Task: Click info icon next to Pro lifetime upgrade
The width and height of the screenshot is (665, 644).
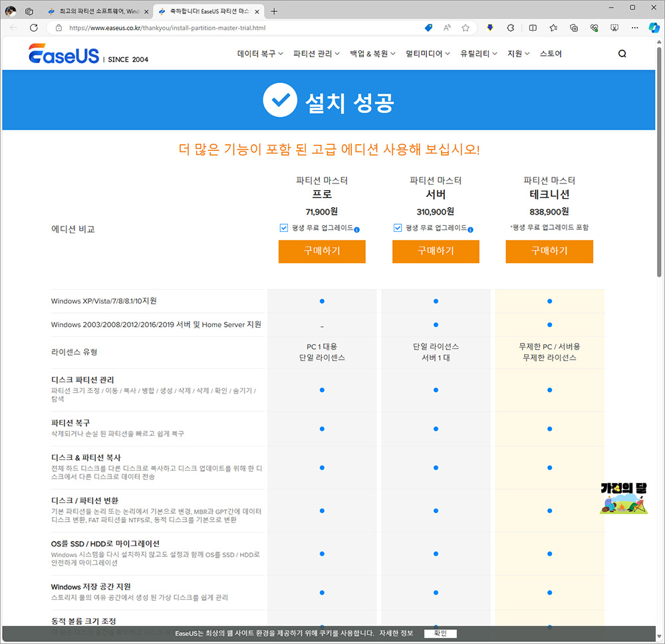Action: [356, 230]
